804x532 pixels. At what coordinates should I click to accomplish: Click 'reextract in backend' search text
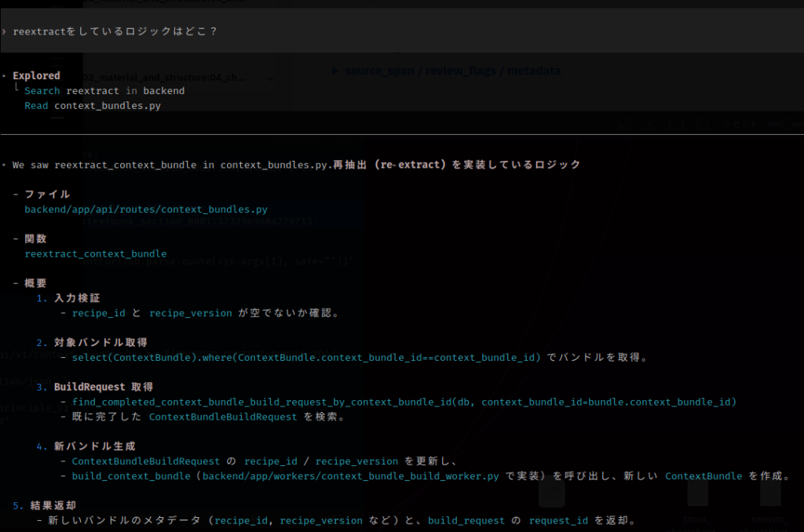pyautogui.click(x=126, y=91)
